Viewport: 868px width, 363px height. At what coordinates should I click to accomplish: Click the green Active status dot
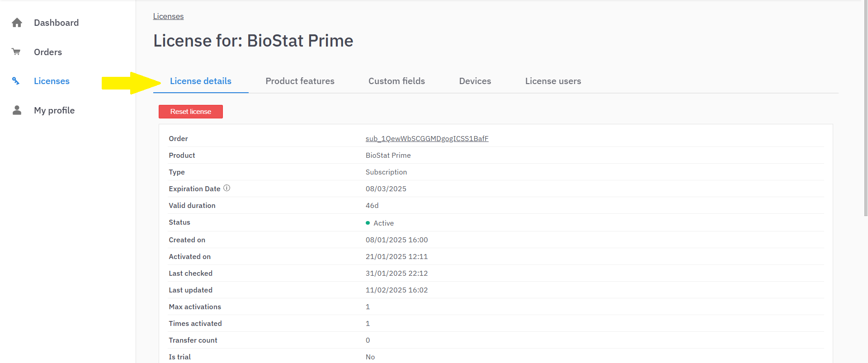pyautogui.click(x=368, y=223)
